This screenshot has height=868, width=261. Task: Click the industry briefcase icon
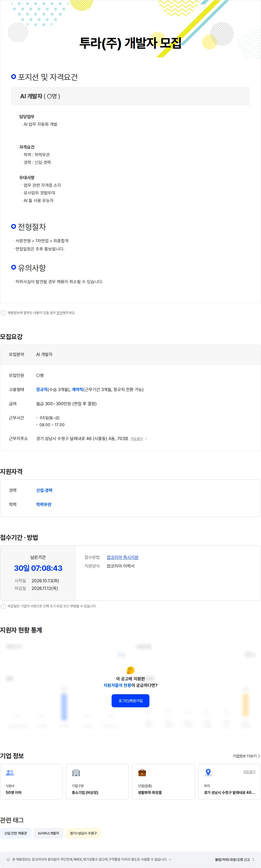tap(142, 773)
